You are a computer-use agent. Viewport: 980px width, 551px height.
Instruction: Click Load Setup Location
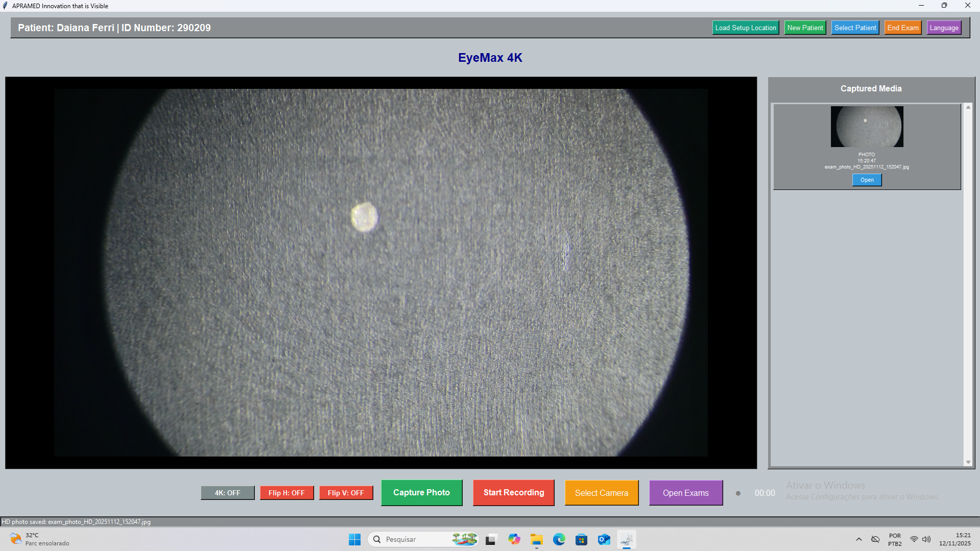pos(746,28)
